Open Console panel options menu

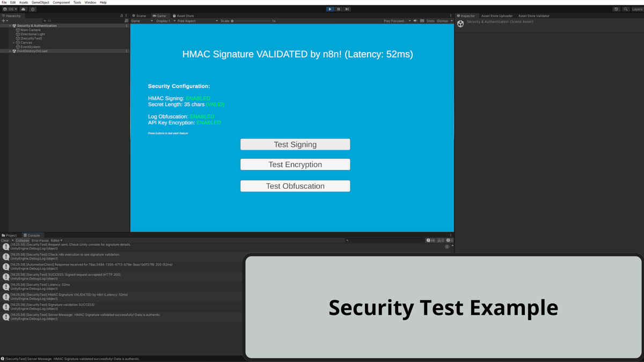451,235
